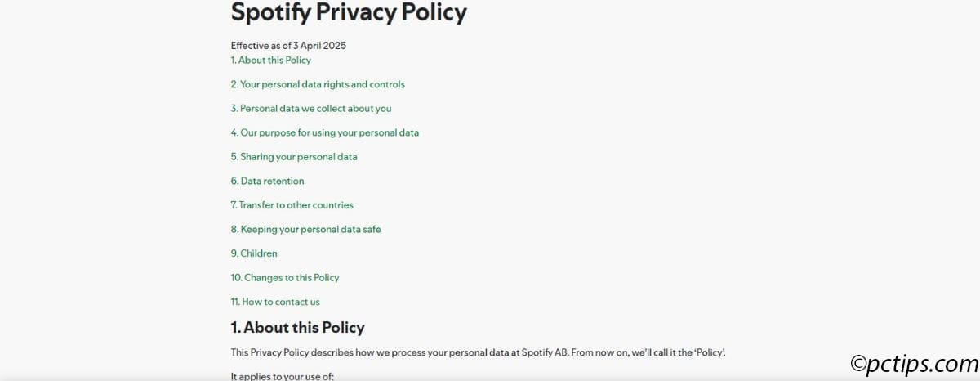Click the paragraph starting "This Privacy Policy describes"
The width and height of the screenshot is (980, 381).
[478, 352]
